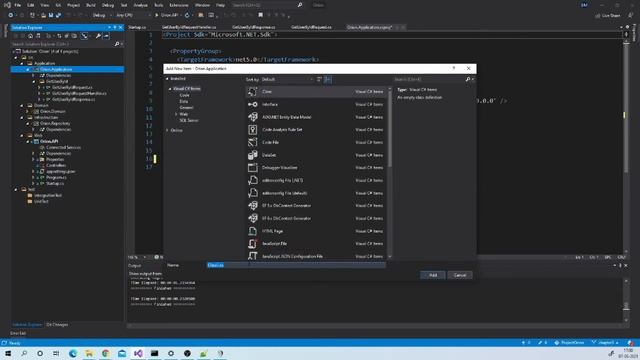This screenshot has height=360, width=640.
Task: Click the dialog Help question mark button
Action: 454,69
